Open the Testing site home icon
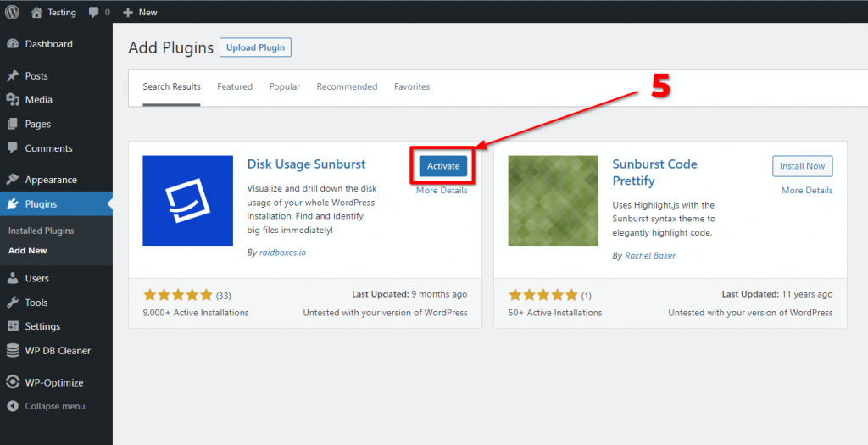Screen dimensions: 868x445 tap(36, 12)
